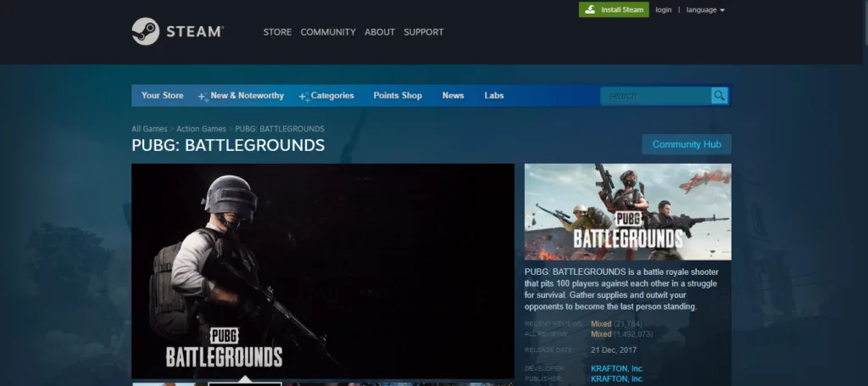This screenshot has height=386, width=868.
Task: Click the Action Games breadcrumb
Action: (201, 129)
